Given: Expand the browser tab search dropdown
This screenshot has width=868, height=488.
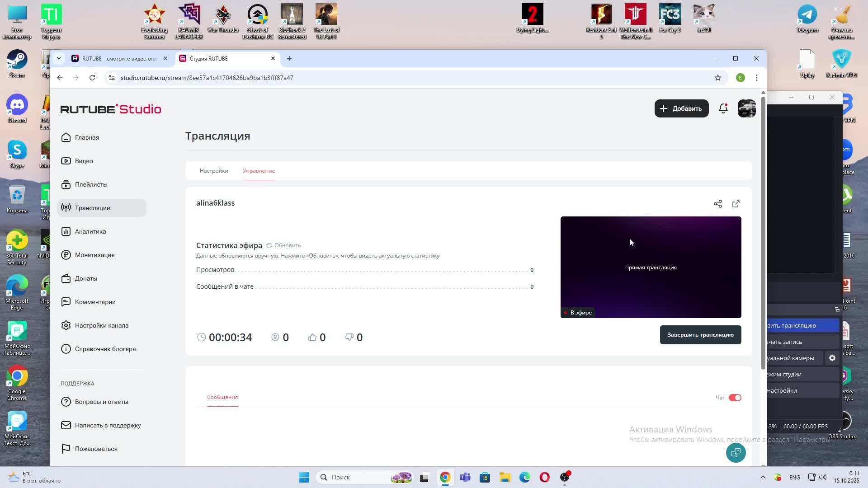Looking at the screenshot, I should coord(58,58).
